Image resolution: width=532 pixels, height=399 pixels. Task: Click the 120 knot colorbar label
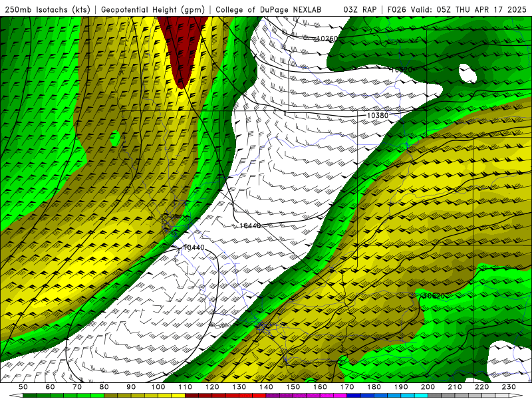coord(212,387)
